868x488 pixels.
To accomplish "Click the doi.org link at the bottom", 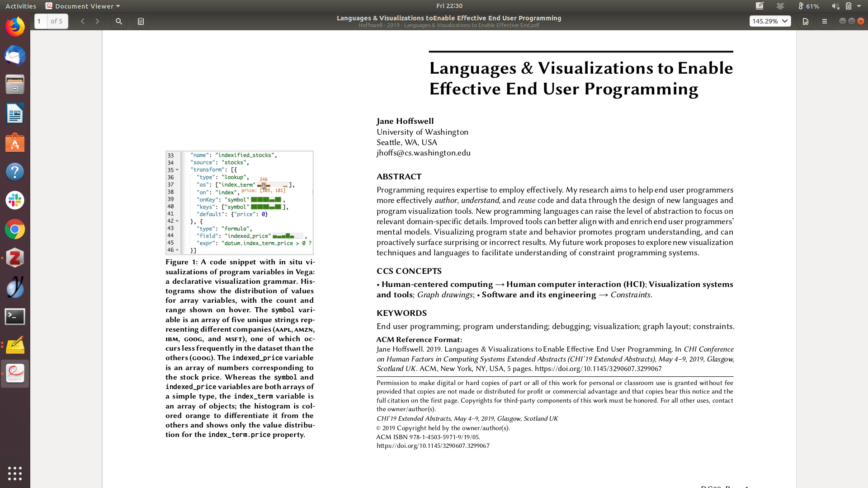I will [x=433, y=446].
